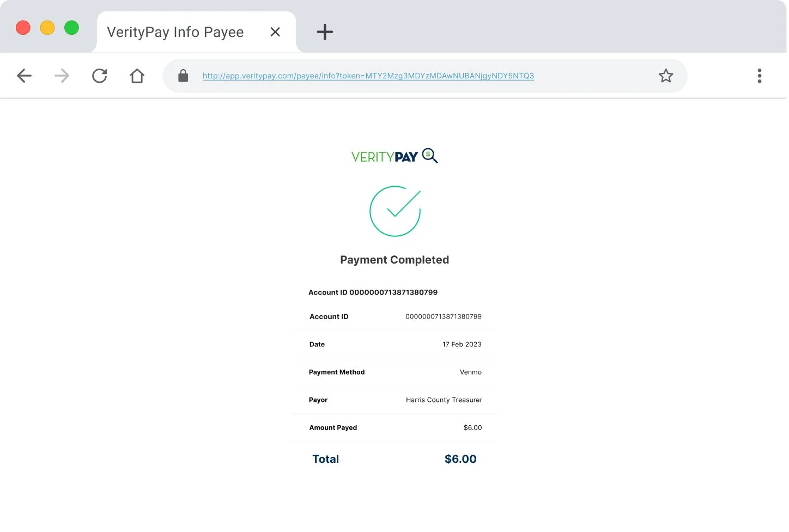Expand the Payment Method row
Screen dimensions: 789x532
coord(394,372)
